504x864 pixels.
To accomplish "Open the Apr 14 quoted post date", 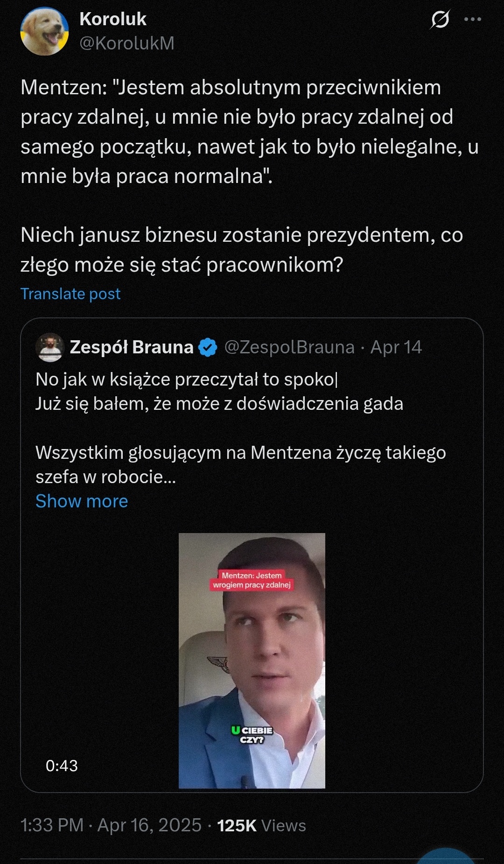I will (396, 347).
